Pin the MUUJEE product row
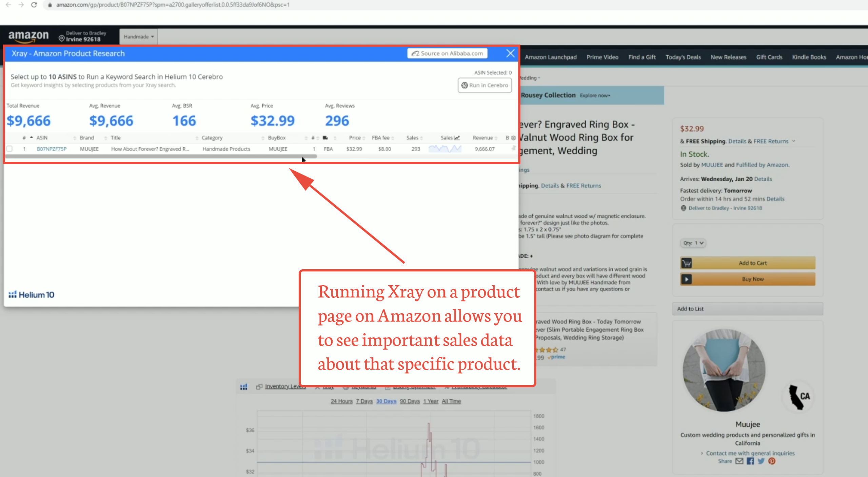This screenshot has width=868, height=477. tap(513, 148)
